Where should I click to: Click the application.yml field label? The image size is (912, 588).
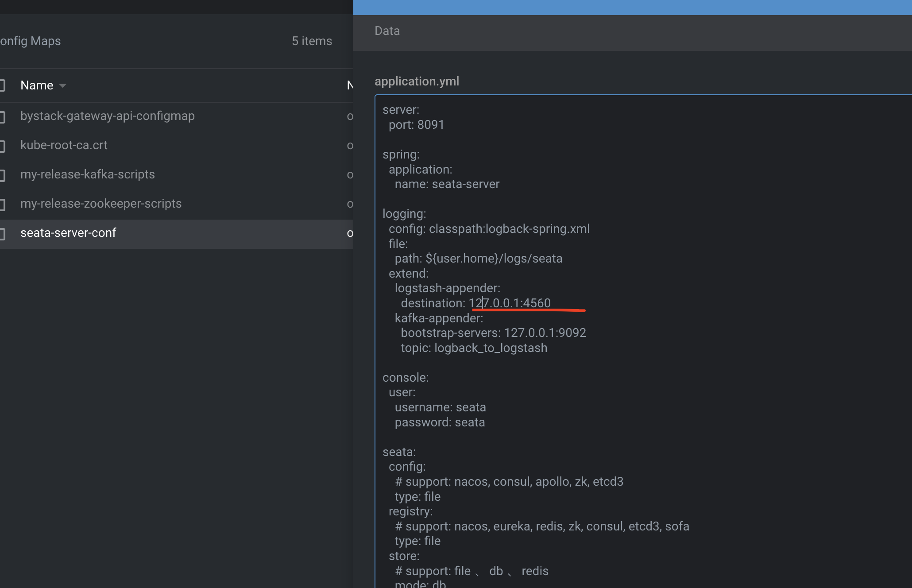[417, 81]
